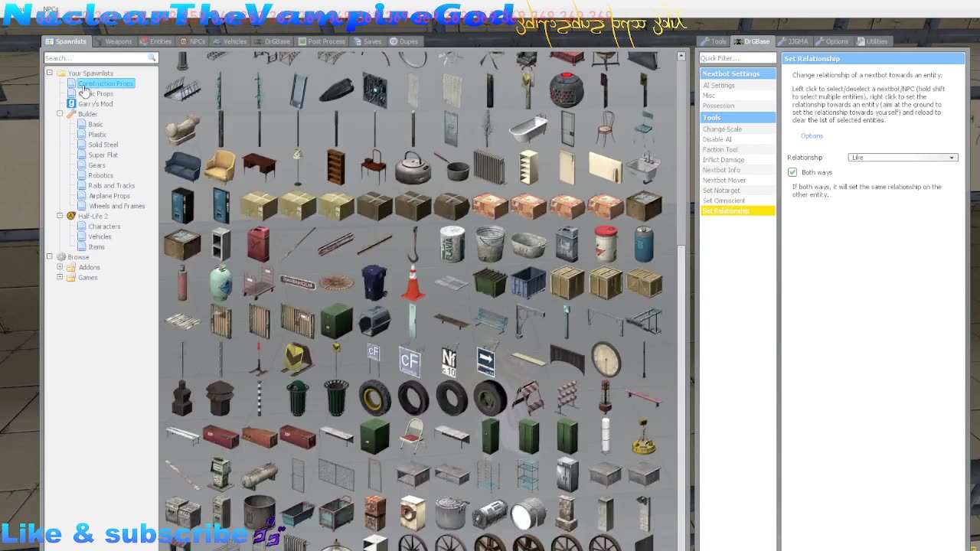The height and width of the screenshot is (551, 980).
Task: Choose the Faction Tool entry
Action: pos(738,150)
